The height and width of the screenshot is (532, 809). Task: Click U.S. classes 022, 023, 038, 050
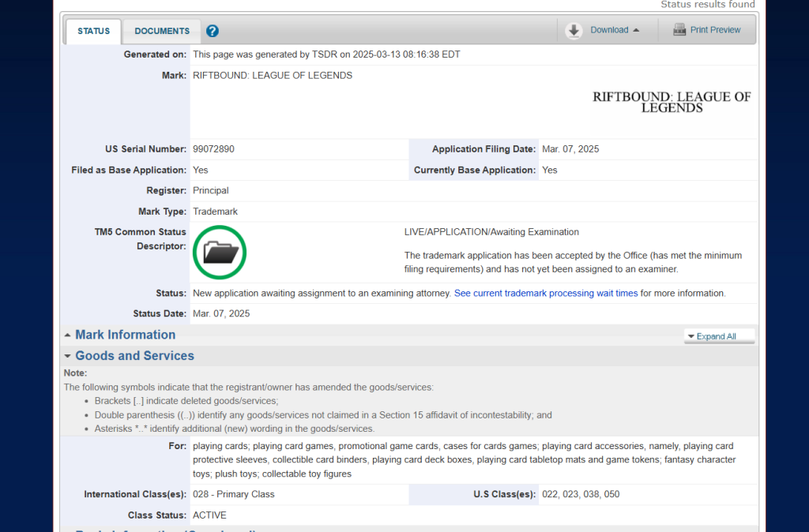click(581, 494)
